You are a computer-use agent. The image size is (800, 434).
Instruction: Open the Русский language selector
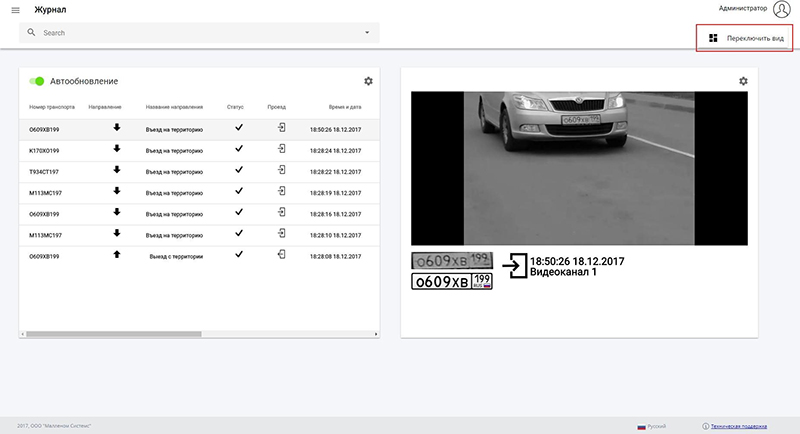click(652, 426)
